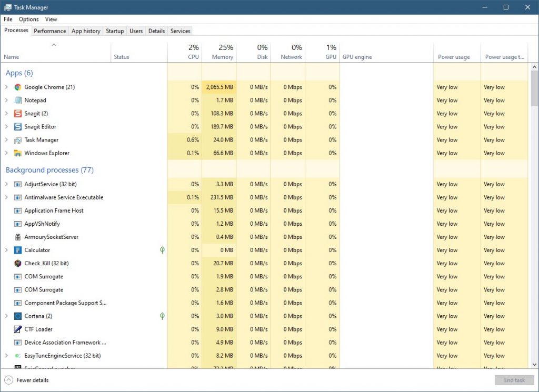The width and height of the screenshot is (539, 392).
Task: Sort processes by CPU usage column
Action: (185, 52)
